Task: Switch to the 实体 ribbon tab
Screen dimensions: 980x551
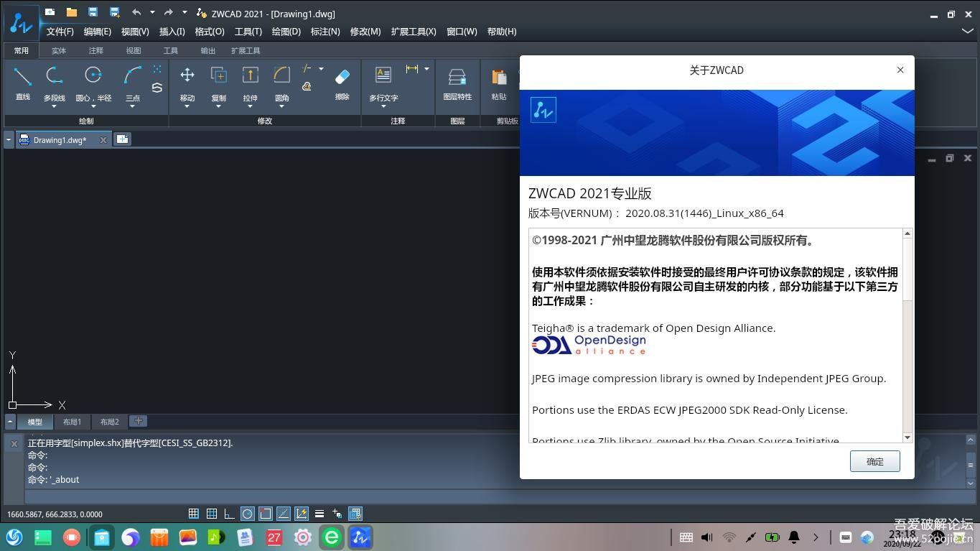Action: [59, 50]
